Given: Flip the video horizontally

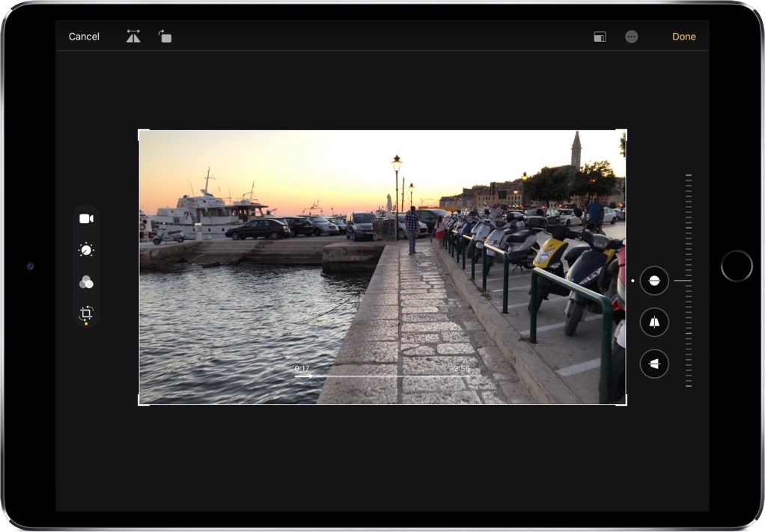Looking at the screenshot, I should tap(133, 36).
